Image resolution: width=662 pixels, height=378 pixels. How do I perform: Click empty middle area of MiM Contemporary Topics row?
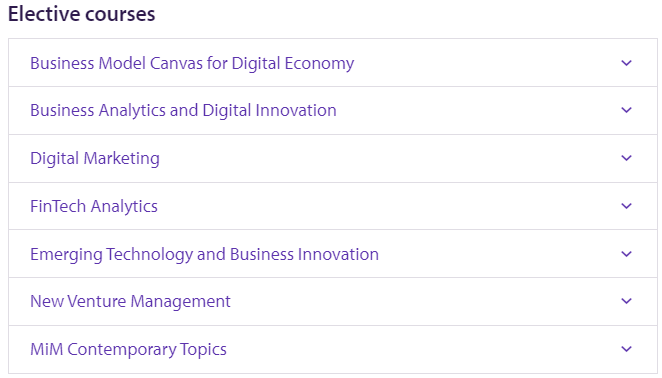pos(422,349)
